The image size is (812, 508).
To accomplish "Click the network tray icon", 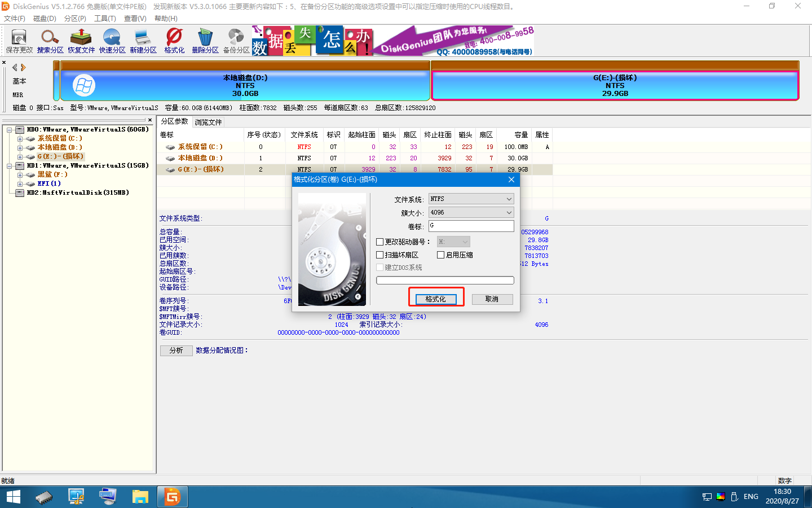I will (707, 497).
